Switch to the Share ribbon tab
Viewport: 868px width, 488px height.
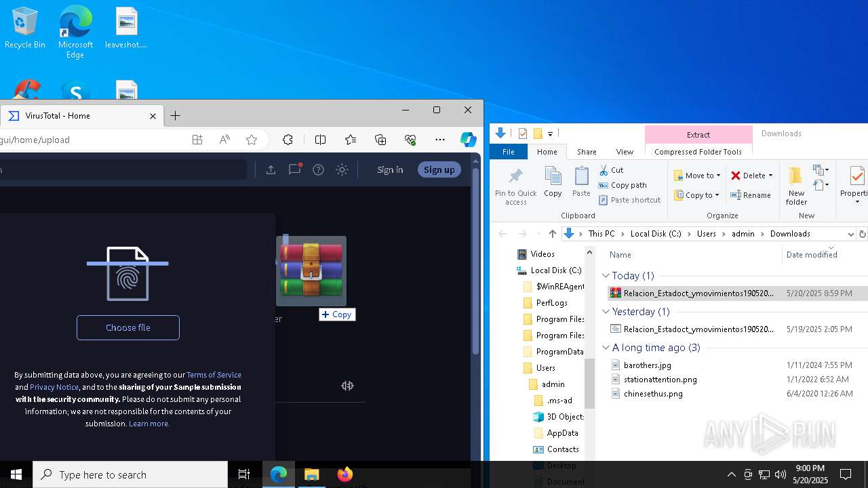(x=587, y=152)
